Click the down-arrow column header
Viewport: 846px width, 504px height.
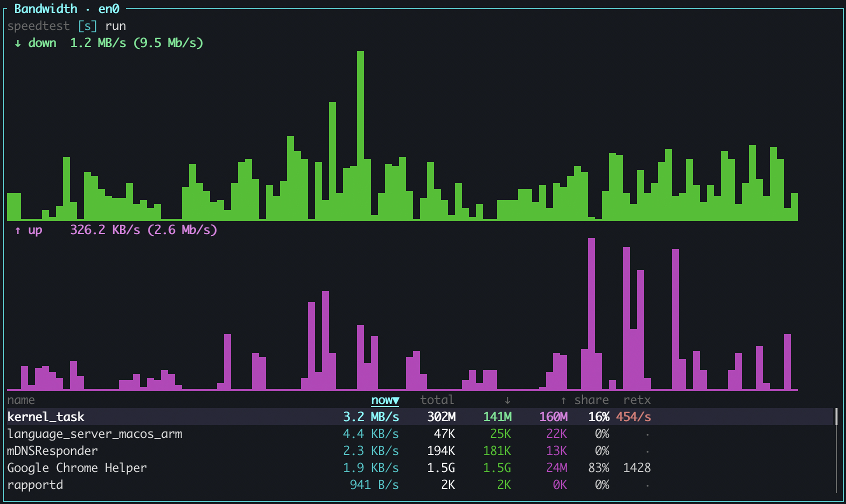coord(507,400)
